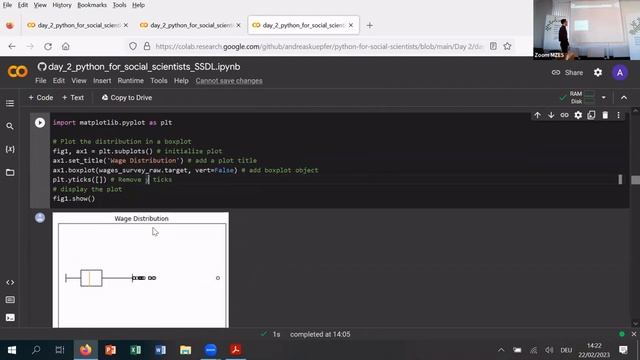Click the notebook title day_2_python_for_social_scientists_SSDL.ipynb
The height and width of the screenshot is (360, 640).
144,67
